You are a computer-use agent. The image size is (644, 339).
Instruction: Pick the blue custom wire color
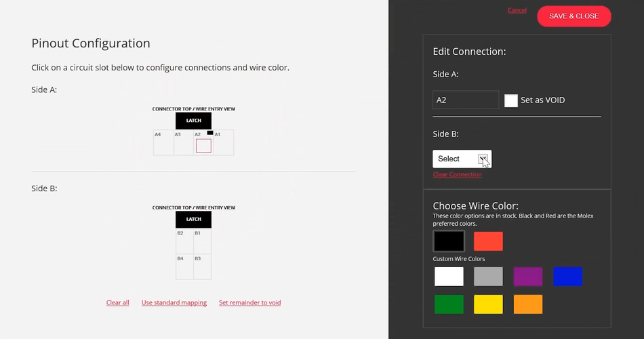567,277
